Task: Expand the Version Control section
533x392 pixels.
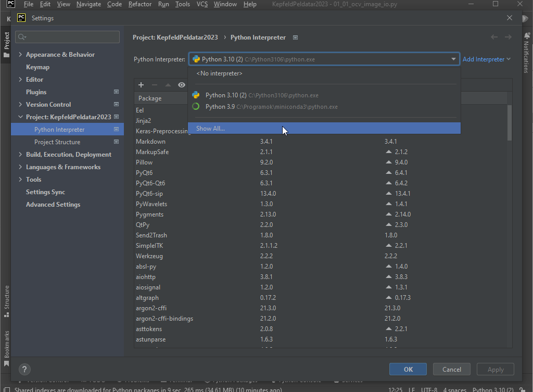Action: (x=20, y=104)
